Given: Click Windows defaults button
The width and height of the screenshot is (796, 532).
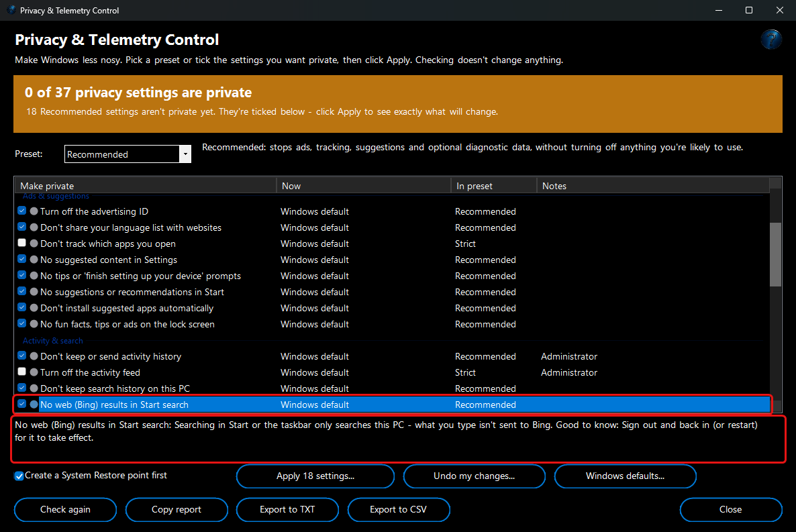Looking at the screenshot, I should point(625,476).
